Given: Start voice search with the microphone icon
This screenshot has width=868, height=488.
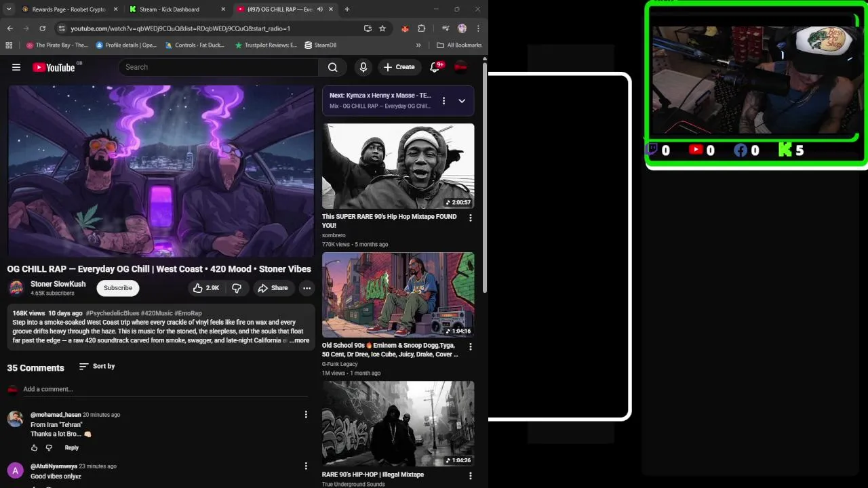Looking at the screenshot, I should click(x=363, y=67).
